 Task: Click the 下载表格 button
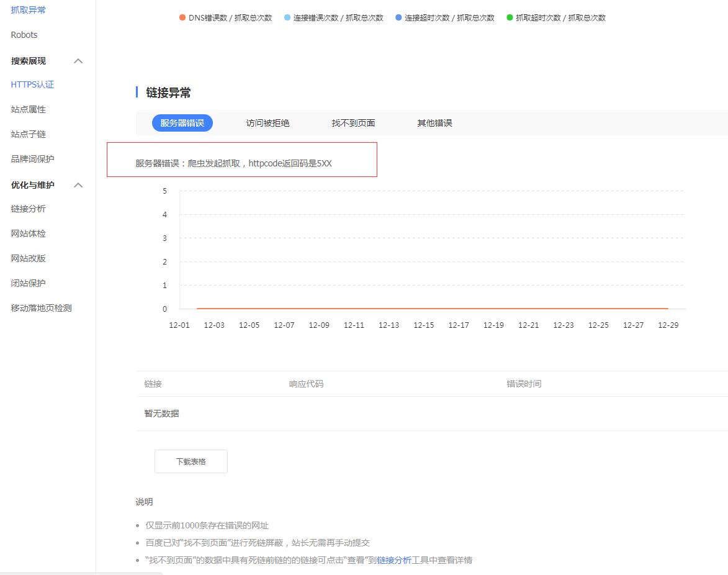[x=191, y=461]
